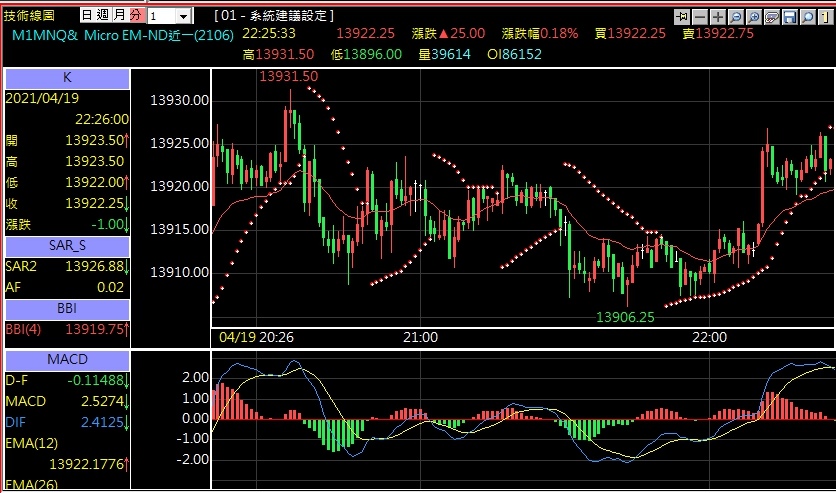Click the EMA(12) label
The image size is (836, 493).
(31, 443)
